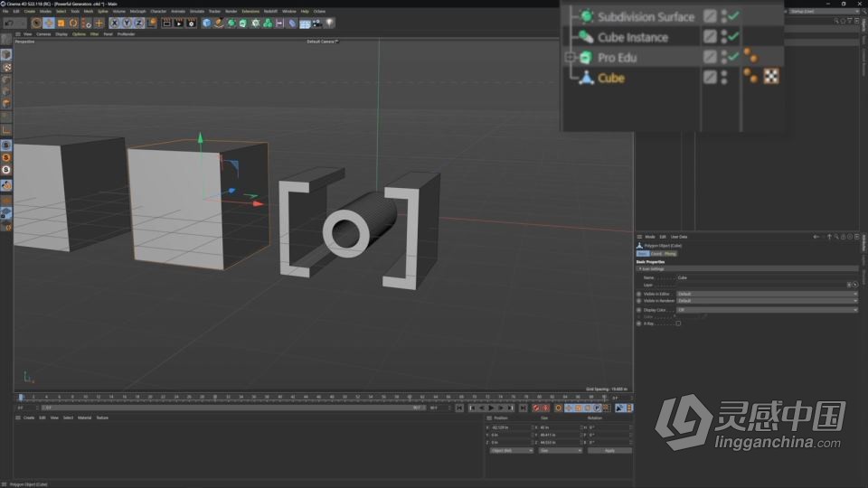Toggle Cube Instance green enable checkmark
Screen dimensions: 868x488
click(x=734, y=36)
